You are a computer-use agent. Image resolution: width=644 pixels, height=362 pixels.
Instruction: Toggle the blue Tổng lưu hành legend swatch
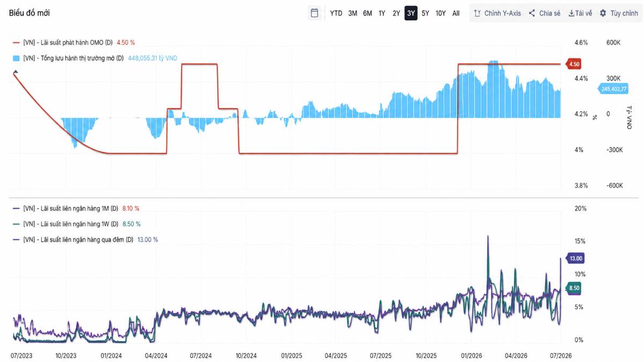[x=16, y=58]
